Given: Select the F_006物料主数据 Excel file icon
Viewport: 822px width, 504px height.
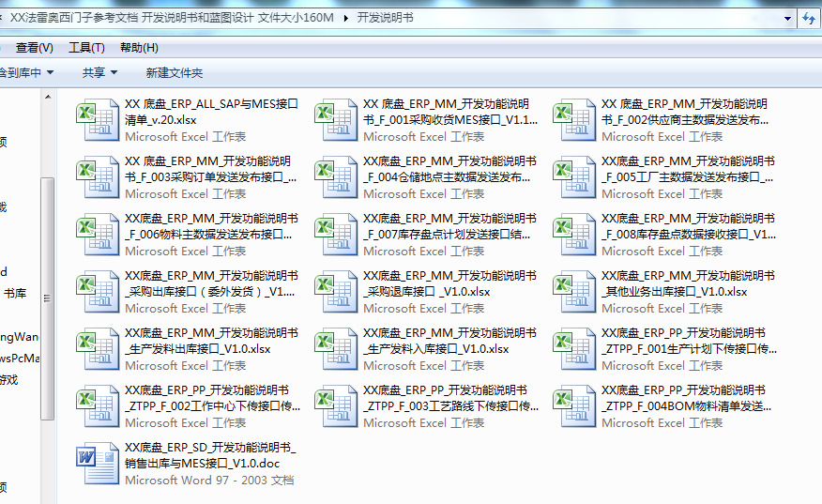Looking at the screenshot, I should [x=99, y=235].
